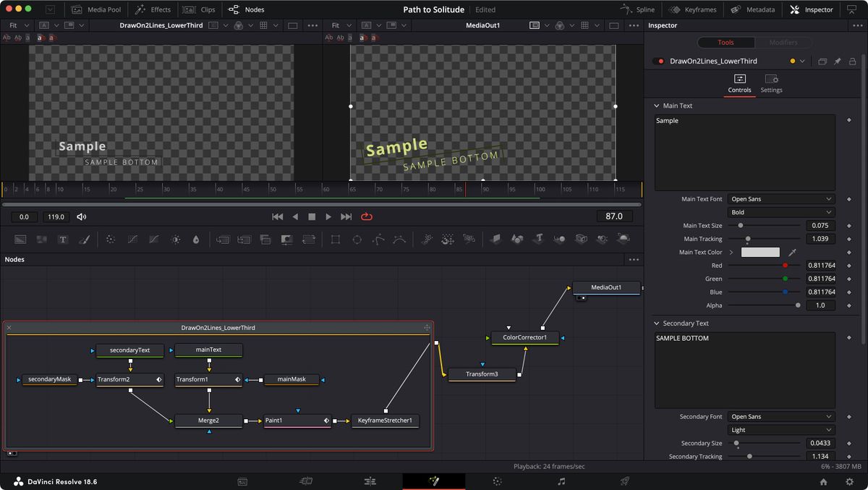Mute audio with the speaker icon
The image size is (868, 490).
pos(81,216)
